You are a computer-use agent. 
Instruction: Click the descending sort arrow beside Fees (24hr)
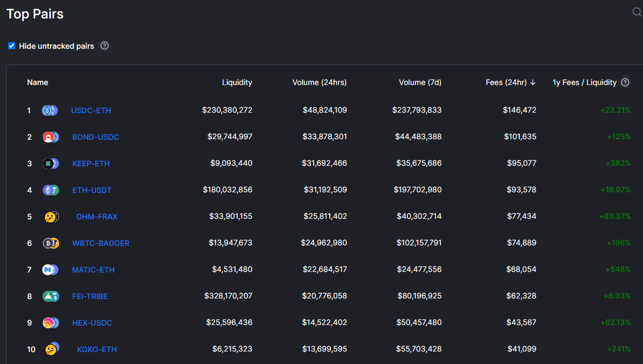pos(532,82)
